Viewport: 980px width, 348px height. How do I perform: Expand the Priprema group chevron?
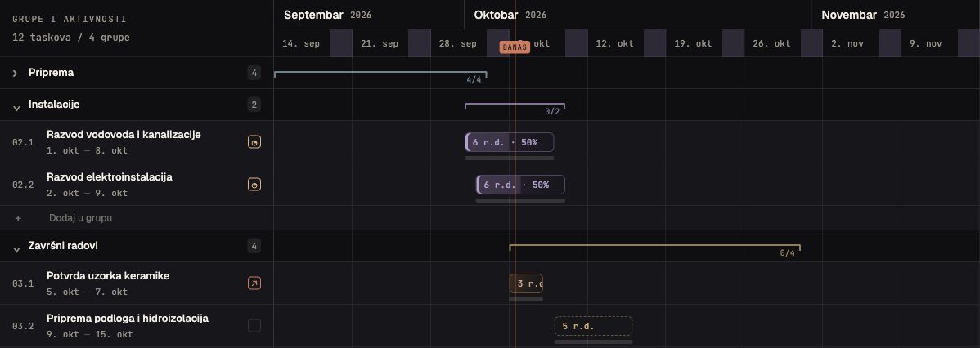point(15,73)
